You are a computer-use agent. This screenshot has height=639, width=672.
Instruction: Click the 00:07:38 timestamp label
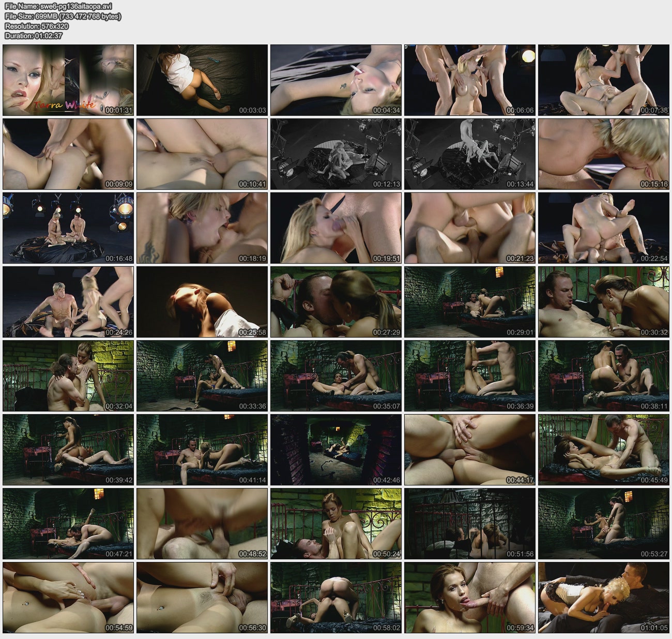(x=653, y=111)
